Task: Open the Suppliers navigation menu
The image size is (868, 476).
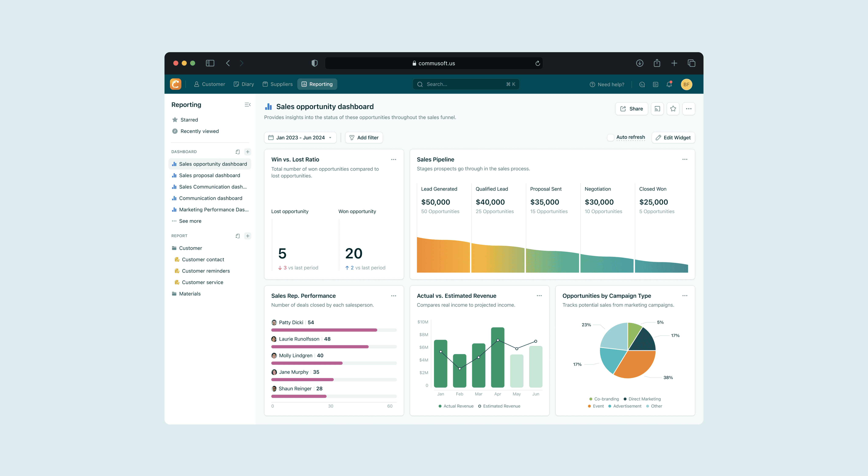Action: click(x=277, y=84)
